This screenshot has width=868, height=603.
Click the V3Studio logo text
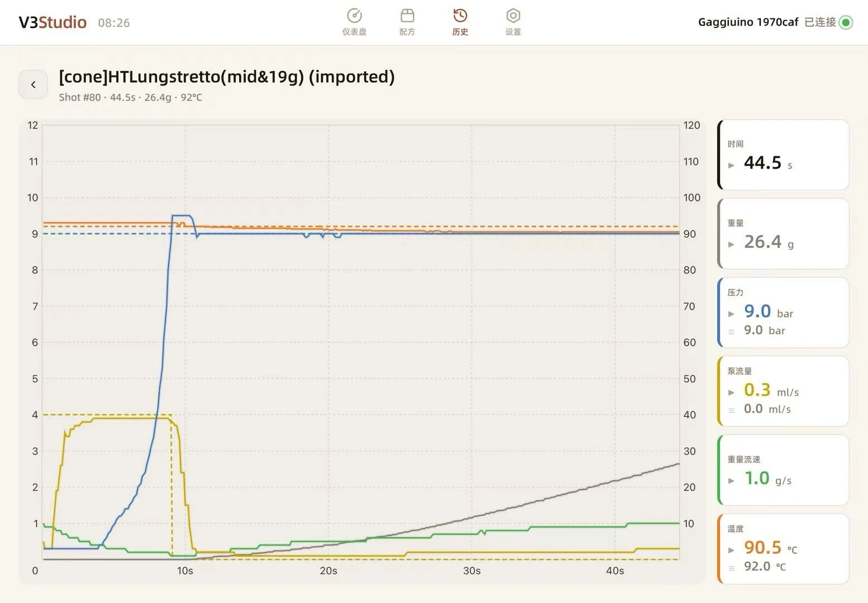coord(53,22)
